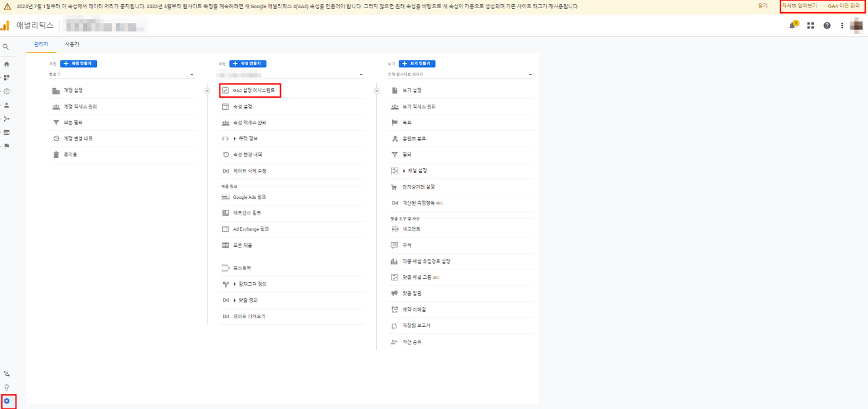The width and height of the screenshot is (868, 409).
Task: Open 맞춤 알림
Action: coord(412,294)
